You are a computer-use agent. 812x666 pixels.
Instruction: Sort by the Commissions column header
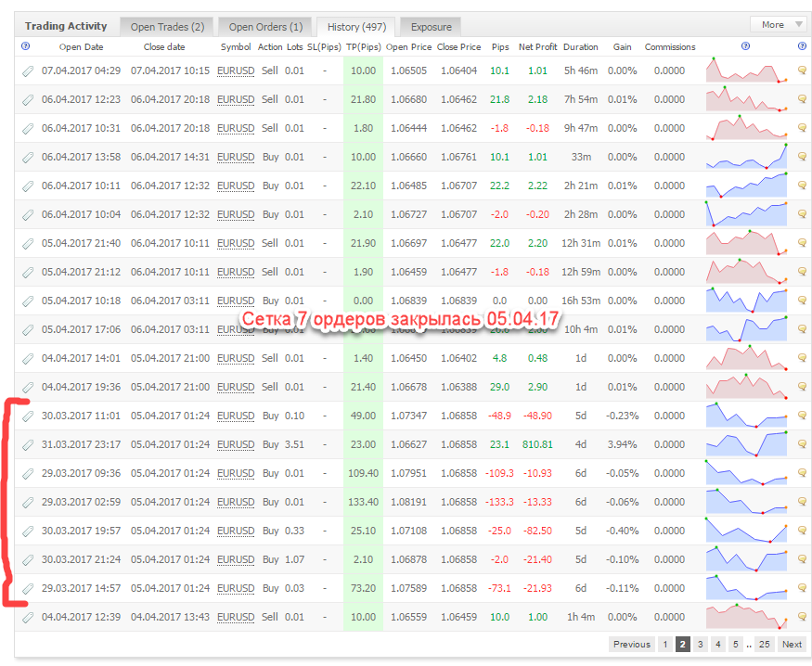click(x=670, y=47)
